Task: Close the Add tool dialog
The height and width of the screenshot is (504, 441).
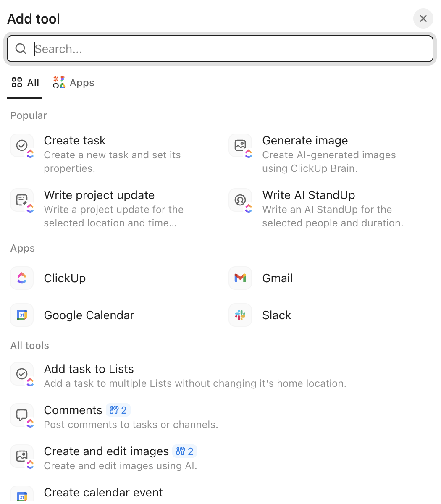Action: [x=423, y=18]
